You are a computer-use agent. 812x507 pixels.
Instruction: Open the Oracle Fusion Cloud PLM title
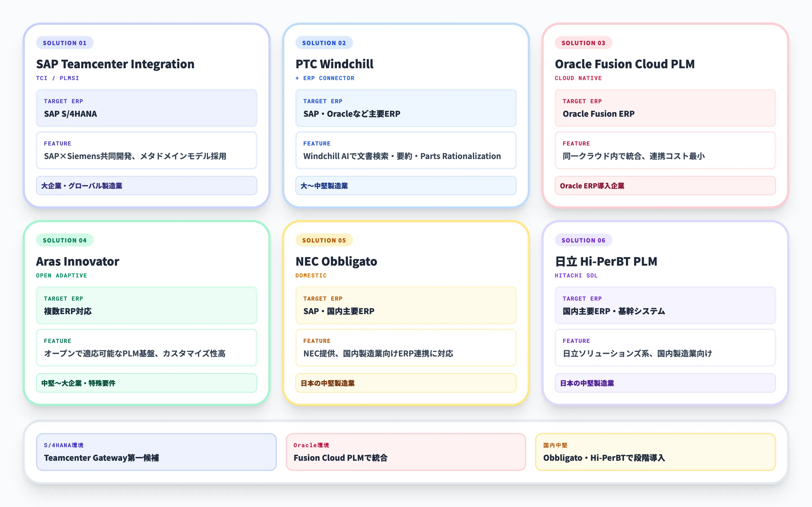625,64
